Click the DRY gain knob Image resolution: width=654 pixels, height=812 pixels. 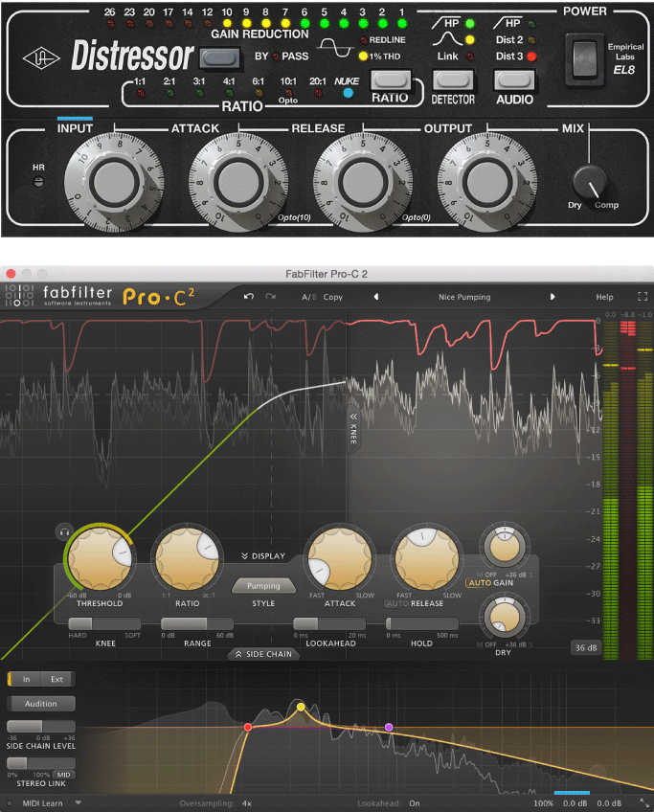pyautogui.click(x=504, y=618)
